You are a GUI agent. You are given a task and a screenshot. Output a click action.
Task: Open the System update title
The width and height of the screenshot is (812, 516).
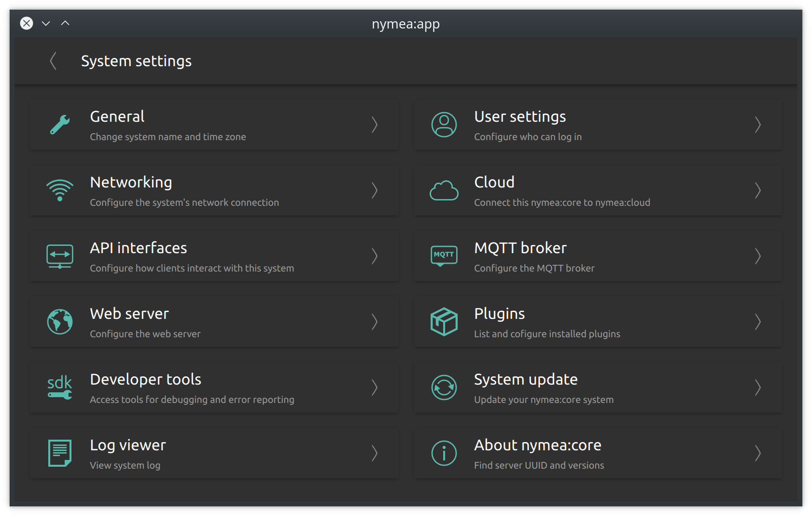[x=526, y=380]
